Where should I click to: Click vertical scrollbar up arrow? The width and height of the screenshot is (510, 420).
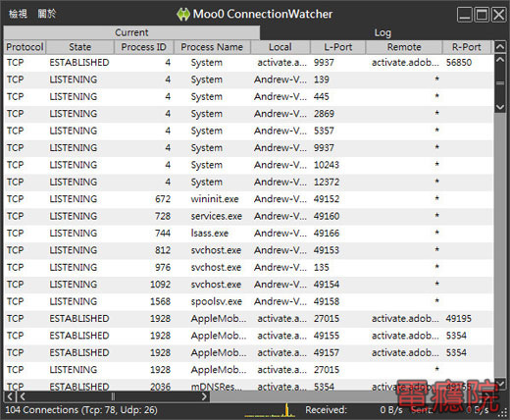click(500, 60)
